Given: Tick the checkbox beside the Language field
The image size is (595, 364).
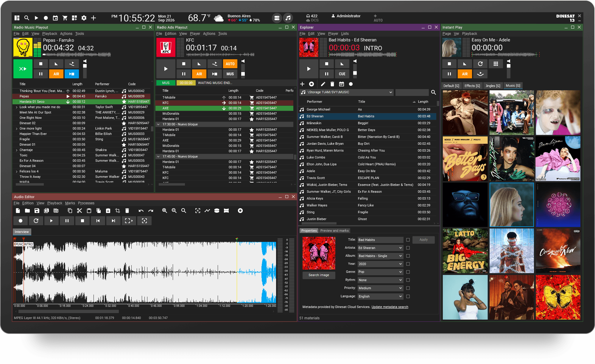Looking at the screenshot, I should (x=408, y=296).
